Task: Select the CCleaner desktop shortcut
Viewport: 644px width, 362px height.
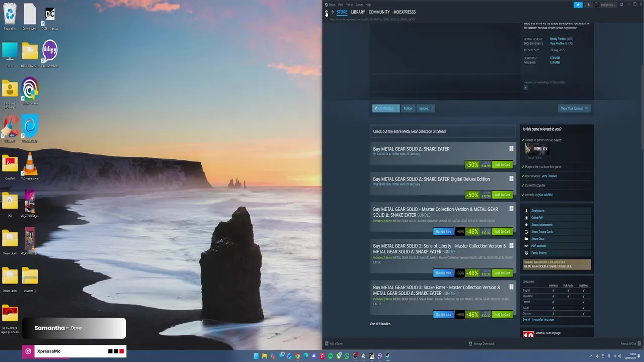Action: [10, 129]
